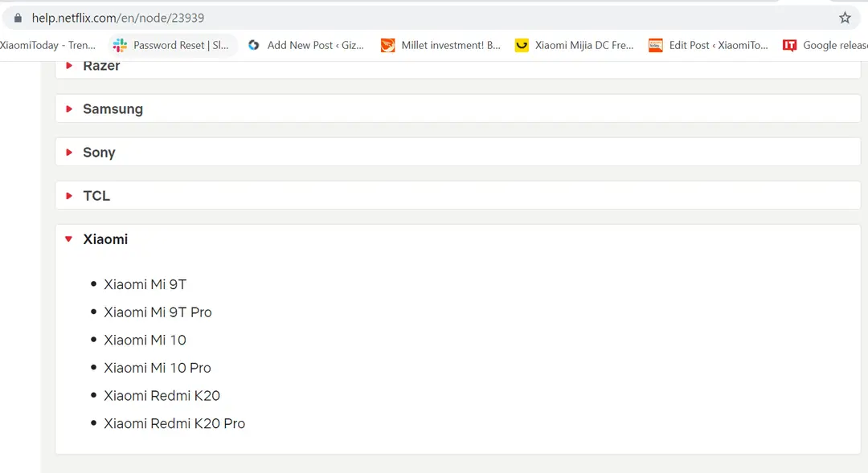
Task: Open the XiaomiToday bookmark
Action: [47, 45]
